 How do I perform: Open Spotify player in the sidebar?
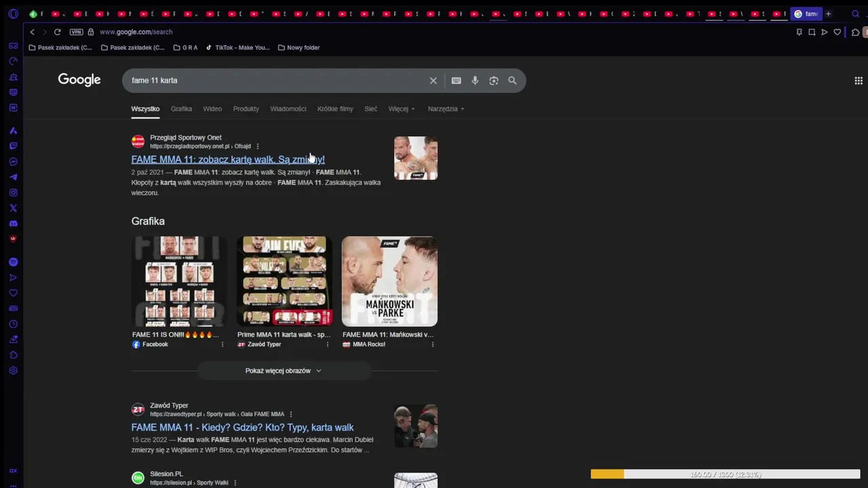click(x=13, y=262)
